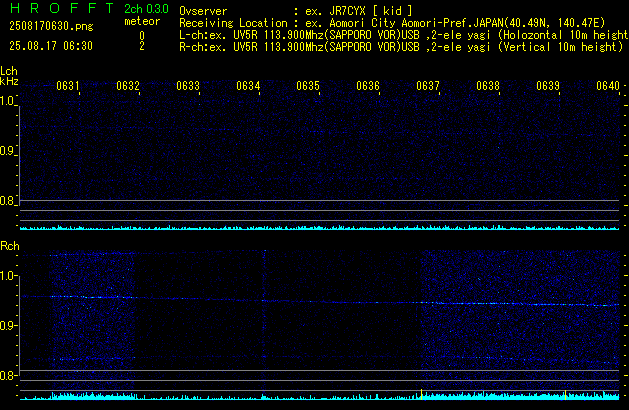629x410 pixels.
Task: Click the 1.0 frequency label on Lch axis
Action: click(7, 101)
